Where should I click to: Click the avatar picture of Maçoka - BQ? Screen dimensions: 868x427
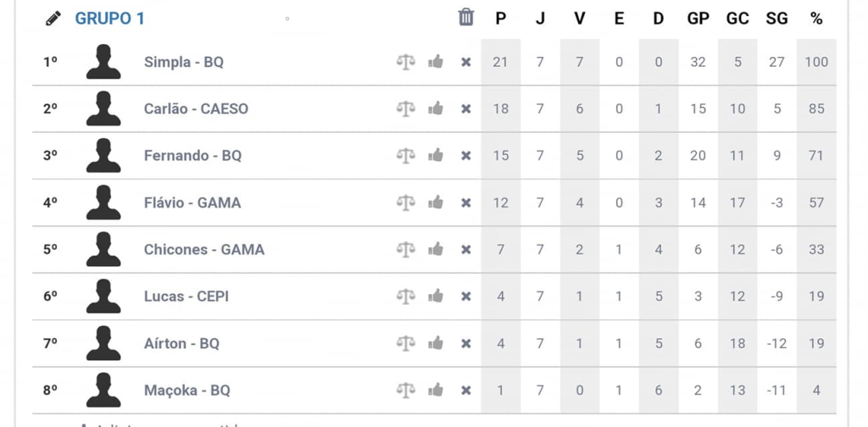[103, 390]
